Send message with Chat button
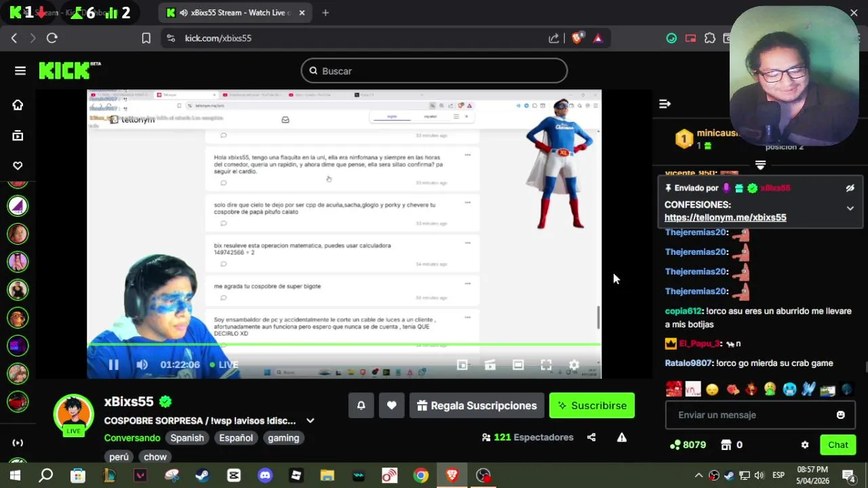868x488 pixels. coord(837,445)
